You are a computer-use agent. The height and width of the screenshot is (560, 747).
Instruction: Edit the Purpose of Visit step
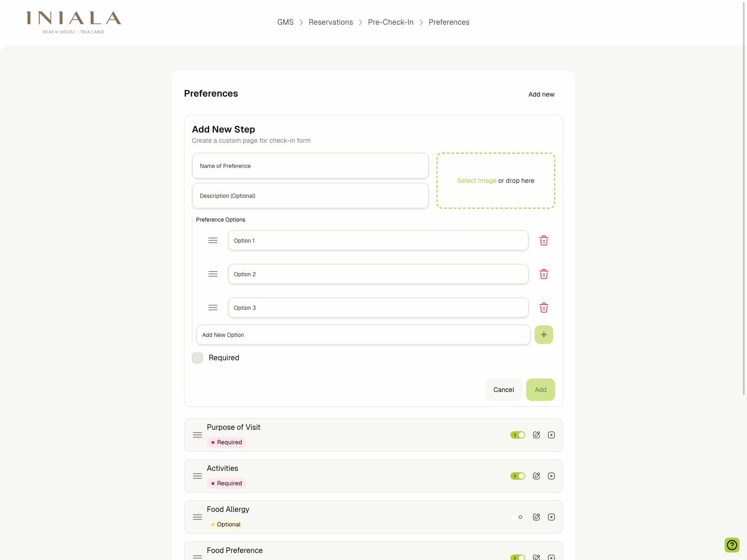click(x=536, y=434)
